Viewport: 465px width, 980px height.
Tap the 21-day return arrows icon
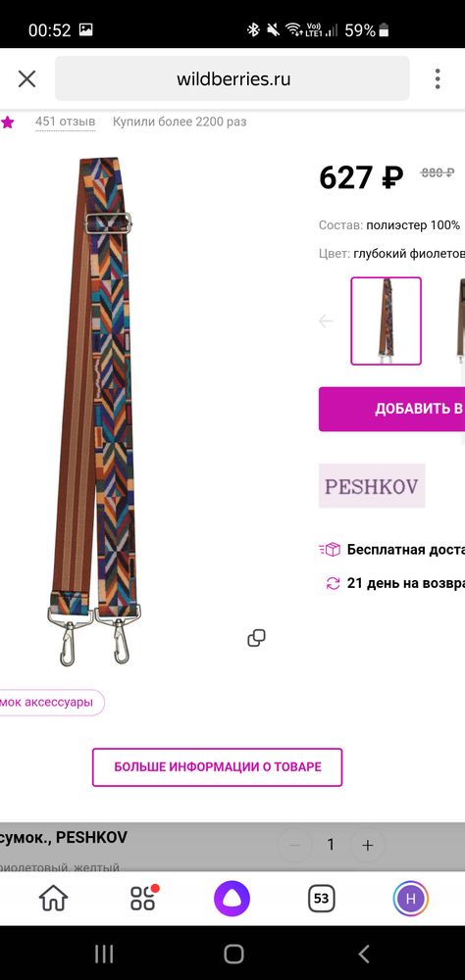(x=333, y=583)
